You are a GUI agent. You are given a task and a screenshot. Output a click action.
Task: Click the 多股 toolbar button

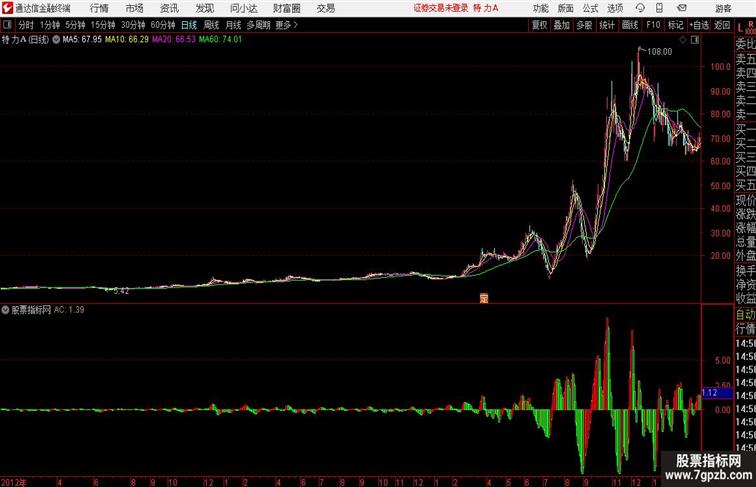click(x=584, y=25)
